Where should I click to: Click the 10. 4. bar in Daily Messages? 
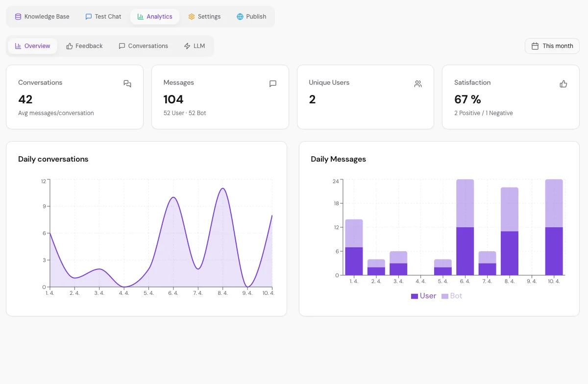(x=554, y=227)
